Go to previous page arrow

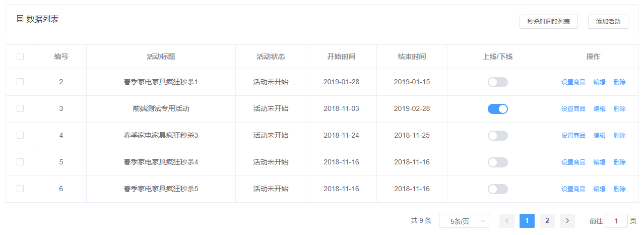[x=507, y=221]
